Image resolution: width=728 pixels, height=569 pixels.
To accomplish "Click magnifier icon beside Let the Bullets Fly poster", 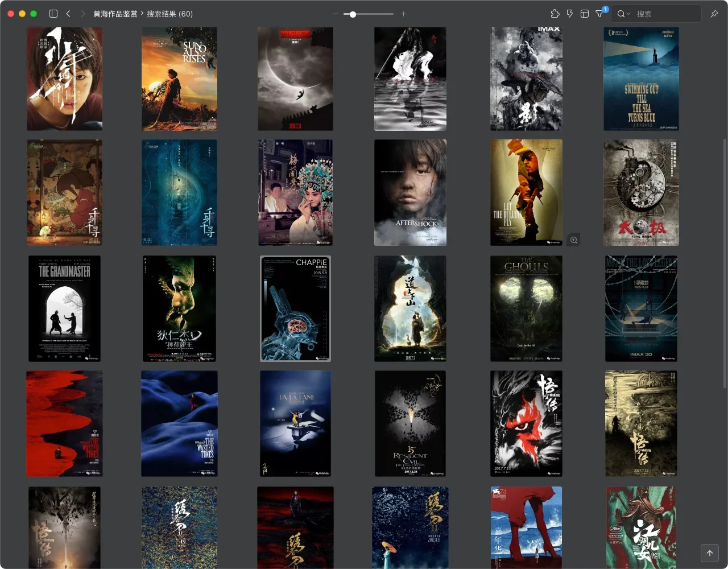I will click(x=573, y=240).
